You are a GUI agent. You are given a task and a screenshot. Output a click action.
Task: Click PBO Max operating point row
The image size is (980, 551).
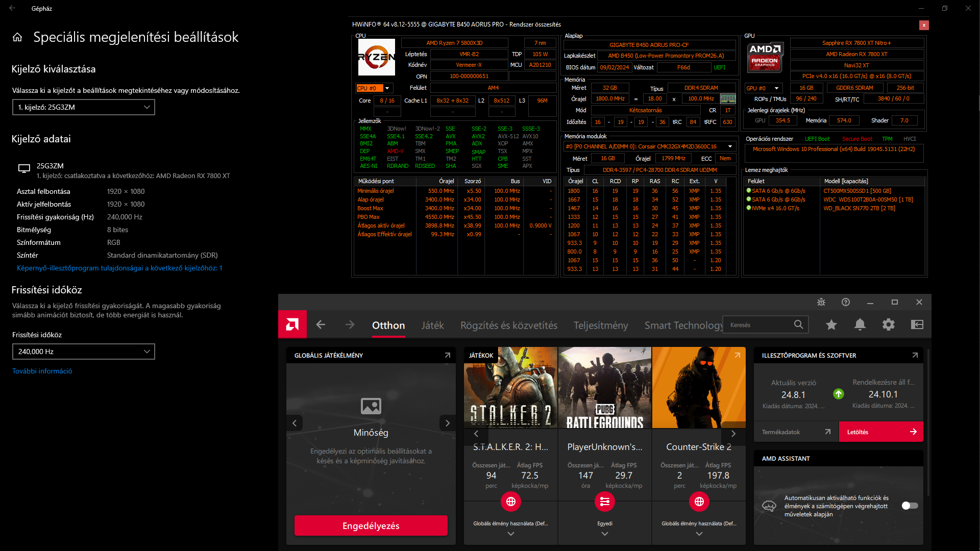[x=454, y=217]
